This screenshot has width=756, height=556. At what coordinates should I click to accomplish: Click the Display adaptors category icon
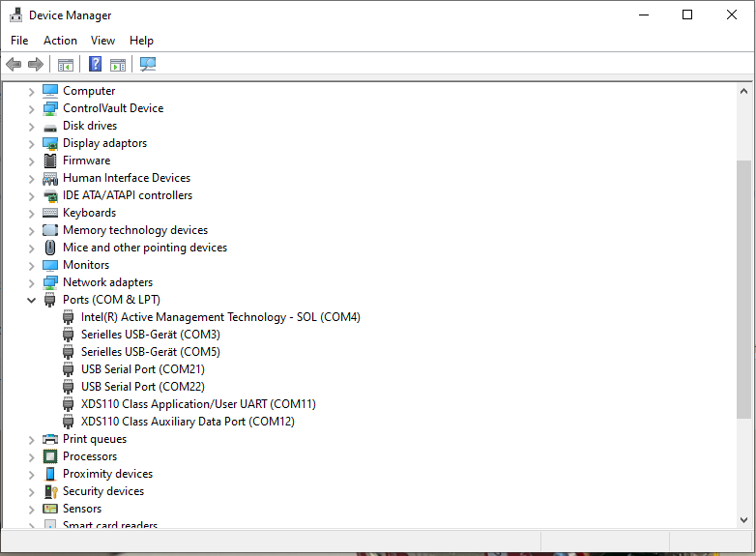(50, 143)
